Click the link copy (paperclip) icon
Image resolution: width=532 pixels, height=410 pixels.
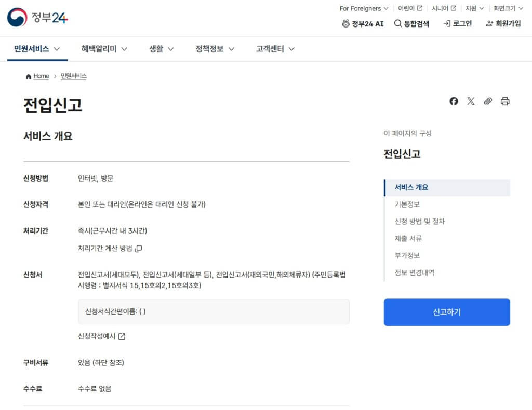488,101
